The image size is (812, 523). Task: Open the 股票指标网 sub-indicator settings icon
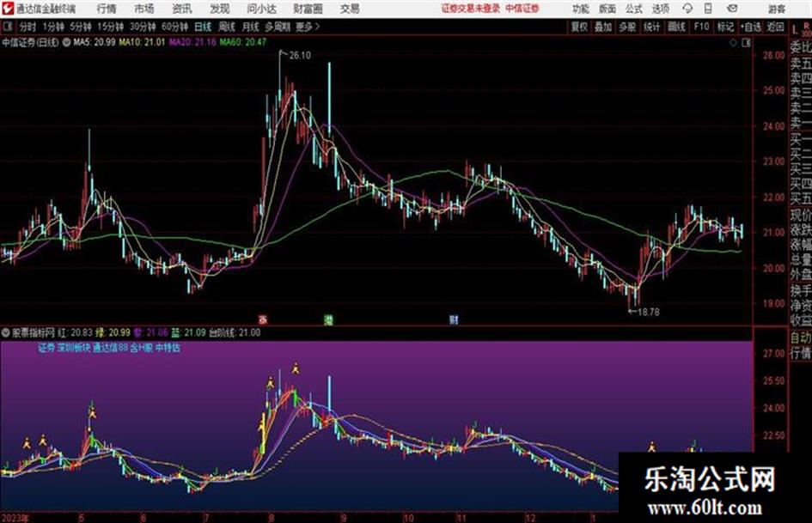point(6,332)
